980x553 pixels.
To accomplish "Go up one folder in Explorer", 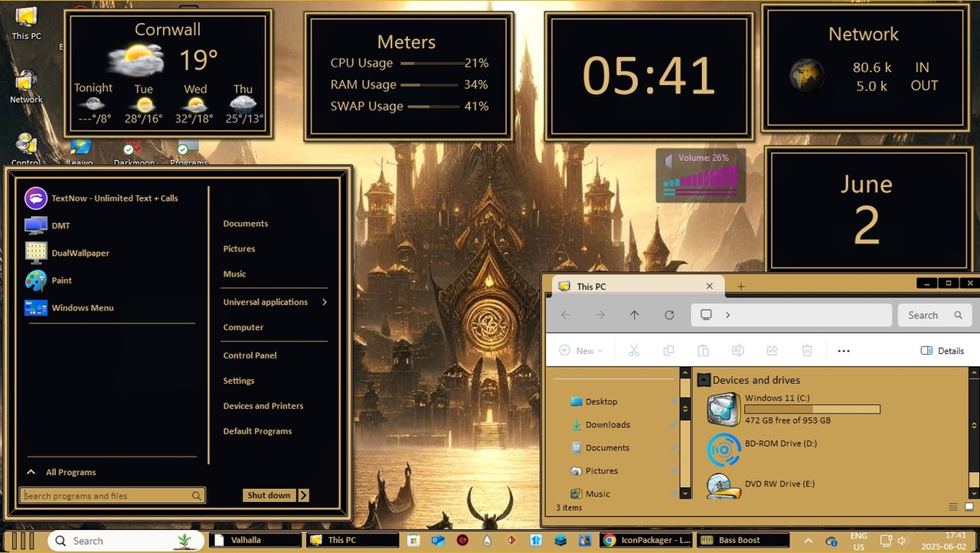I will click(634, 315).
